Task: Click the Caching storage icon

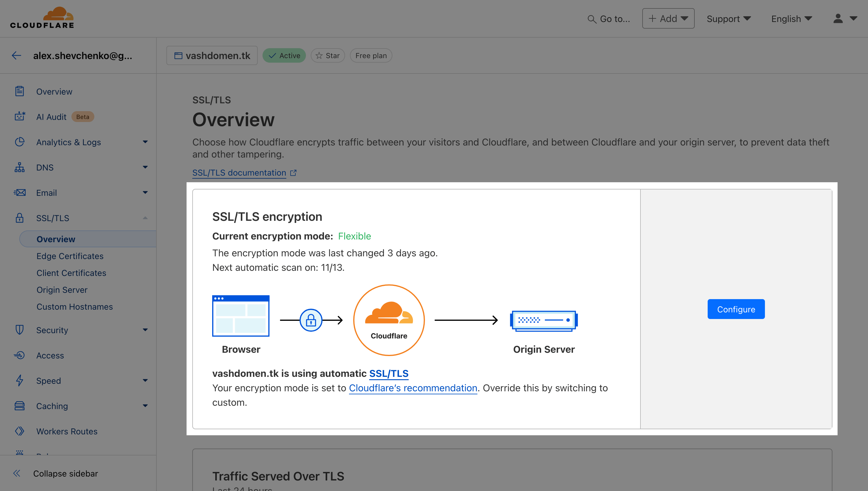Action: coord(20,406)
